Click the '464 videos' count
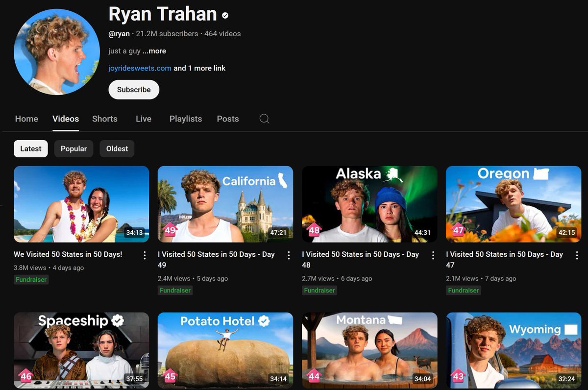This screenshot has height=390, width=588. pyautogui.click(x=222, y=34)
